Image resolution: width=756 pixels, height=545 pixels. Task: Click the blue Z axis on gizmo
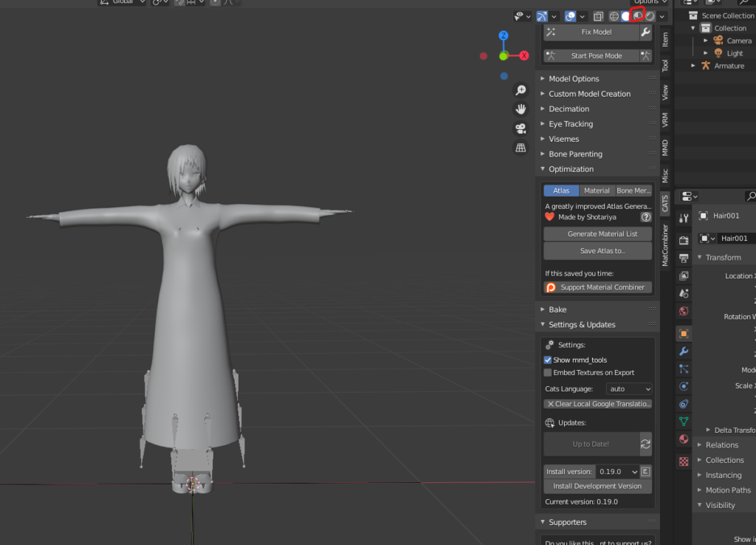tap(504, 35)
